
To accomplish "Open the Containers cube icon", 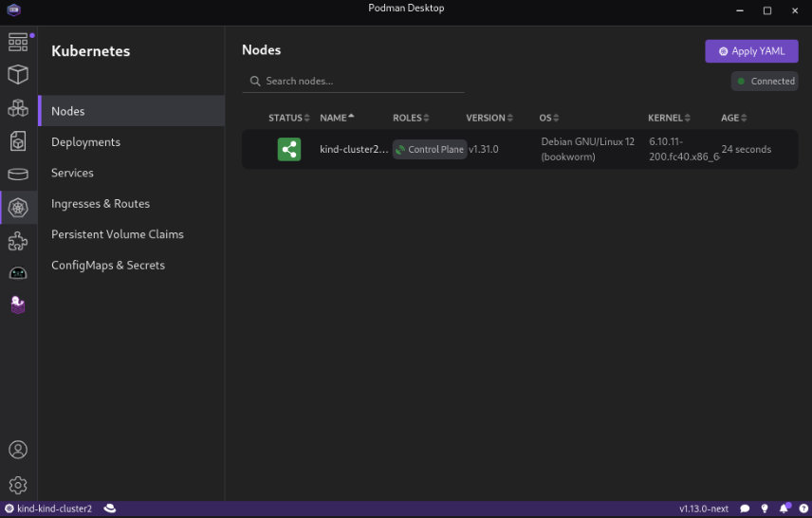I will point(18,75).
